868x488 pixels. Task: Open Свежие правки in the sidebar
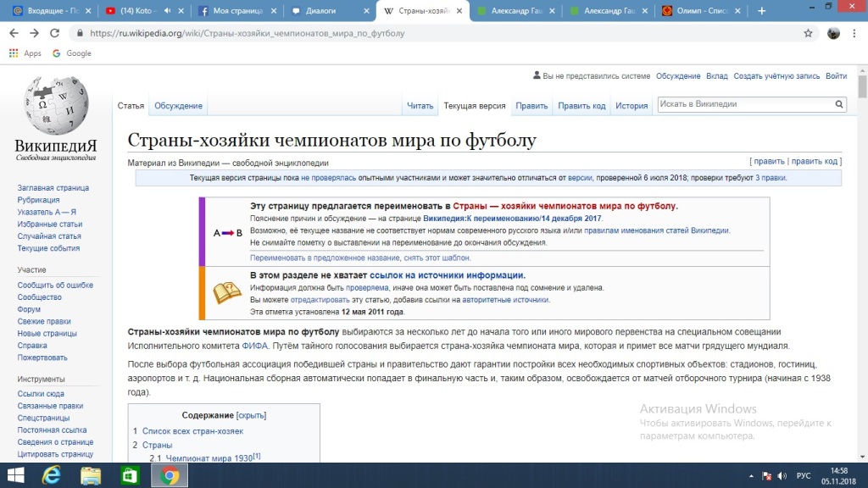[x=44, y=321]
